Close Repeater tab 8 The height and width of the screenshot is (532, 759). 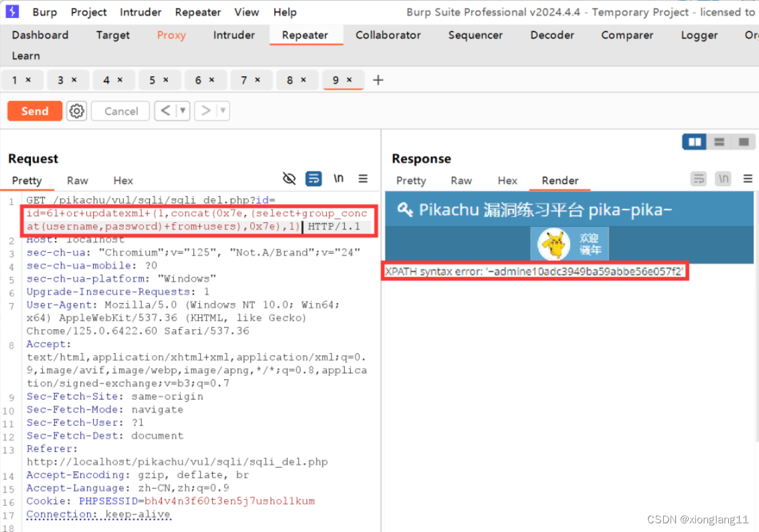[x=303, y=80]
